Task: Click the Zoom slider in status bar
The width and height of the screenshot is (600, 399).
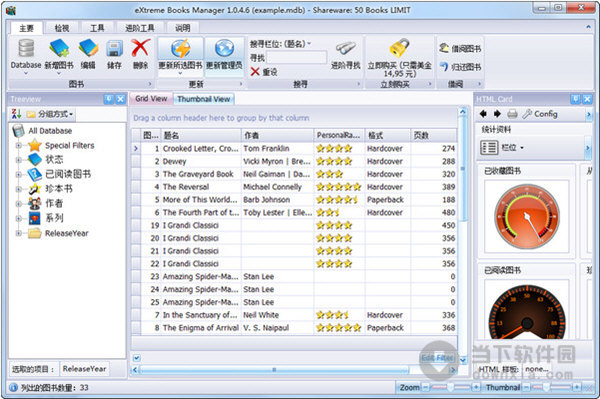Action: pos(451,388)
